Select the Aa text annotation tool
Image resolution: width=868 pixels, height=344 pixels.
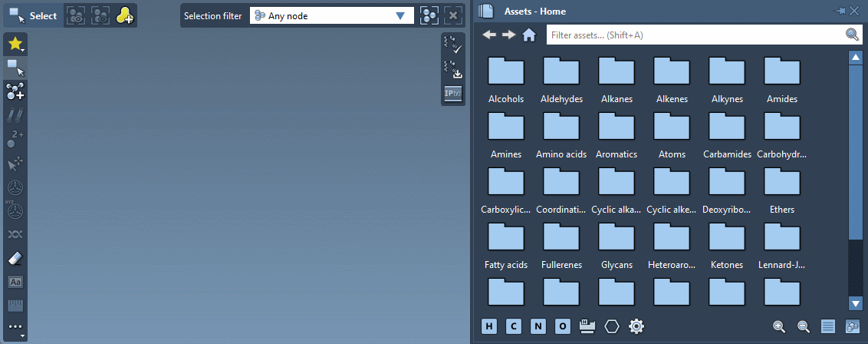(15, 282)
